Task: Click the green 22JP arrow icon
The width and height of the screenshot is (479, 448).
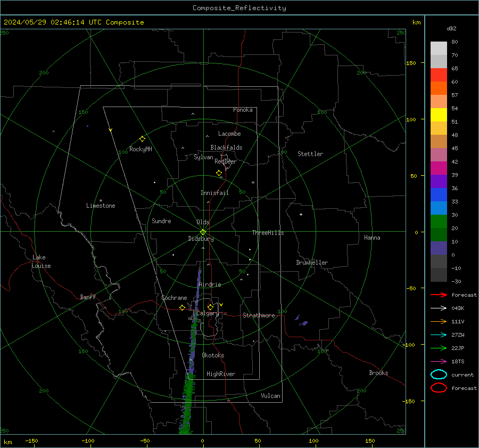Action: (439, 348)
